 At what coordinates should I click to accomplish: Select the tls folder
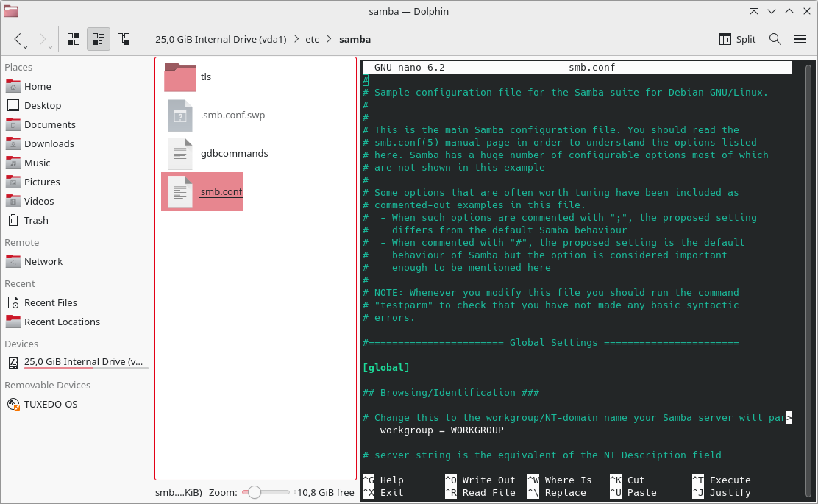[188, 77]
